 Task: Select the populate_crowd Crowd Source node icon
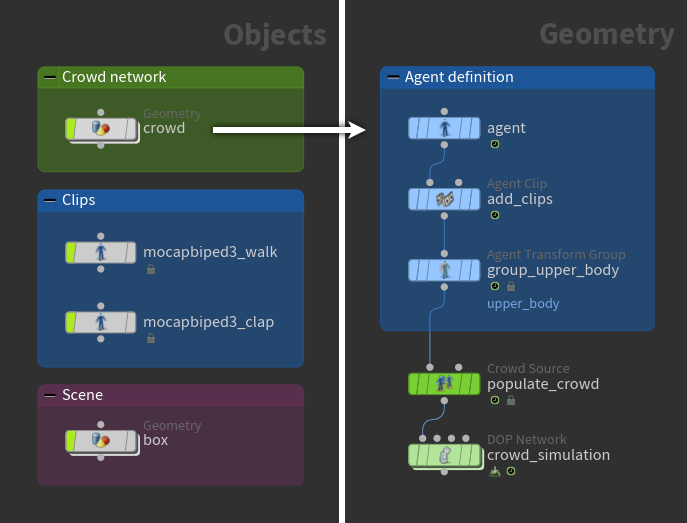click(444, 384)
